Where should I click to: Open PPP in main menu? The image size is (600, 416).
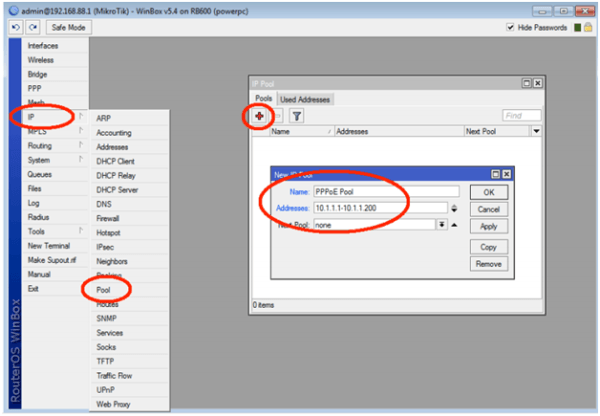[x=55, y=88]
